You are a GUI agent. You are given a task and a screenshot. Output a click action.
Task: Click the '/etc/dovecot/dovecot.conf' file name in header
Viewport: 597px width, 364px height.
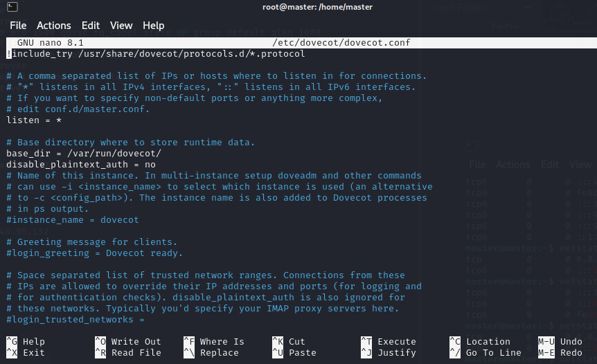tap(341, 43)
